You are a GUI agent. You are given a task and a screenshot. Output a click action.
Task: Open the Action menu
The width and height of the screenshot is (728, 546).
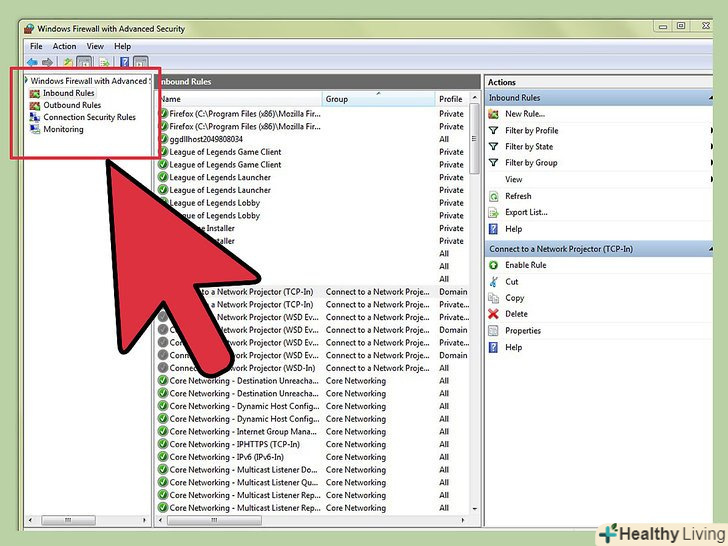64,46
